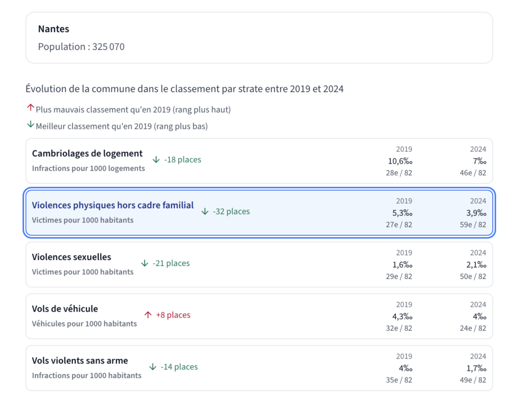532x404 pixels.
Task: Click the -32 places rank change label
Action: pos(231,211)
